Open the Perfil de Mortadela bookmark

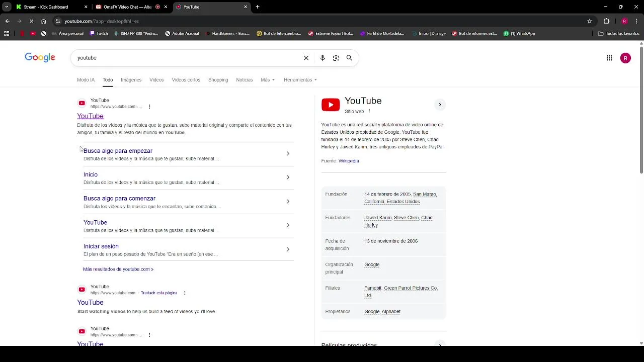[382, 34]
